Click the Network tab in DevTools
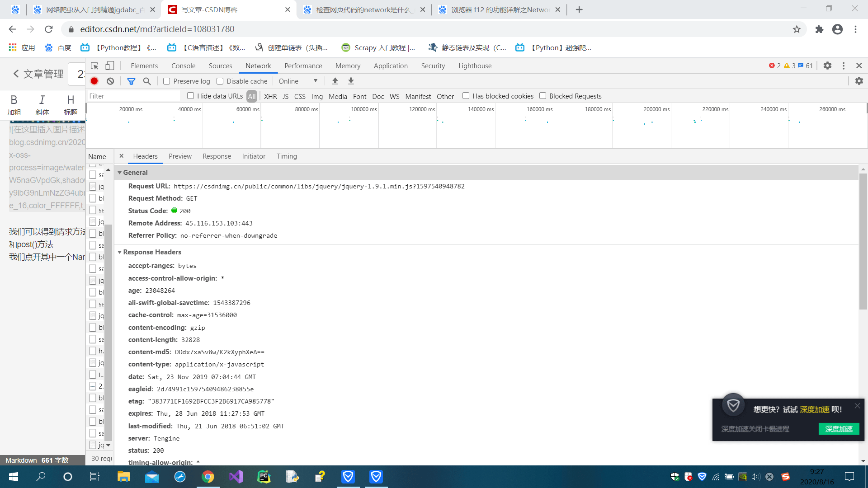 (259, 66)
